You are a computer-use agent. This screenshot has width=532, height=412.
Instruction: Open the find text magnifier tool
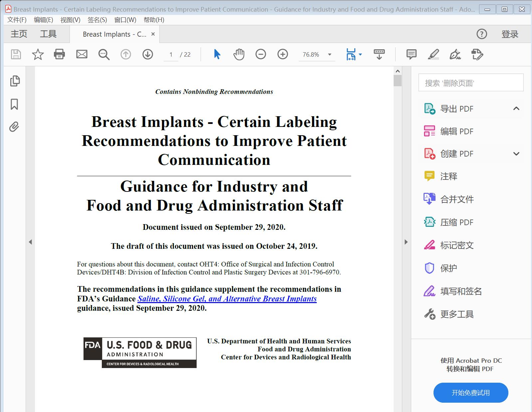pos(104,54)
